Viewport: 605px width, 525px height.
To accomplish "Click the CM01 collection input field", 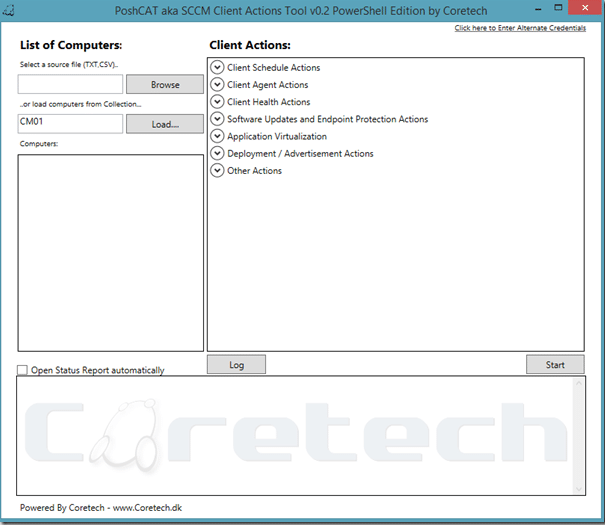I will (70, 124).
